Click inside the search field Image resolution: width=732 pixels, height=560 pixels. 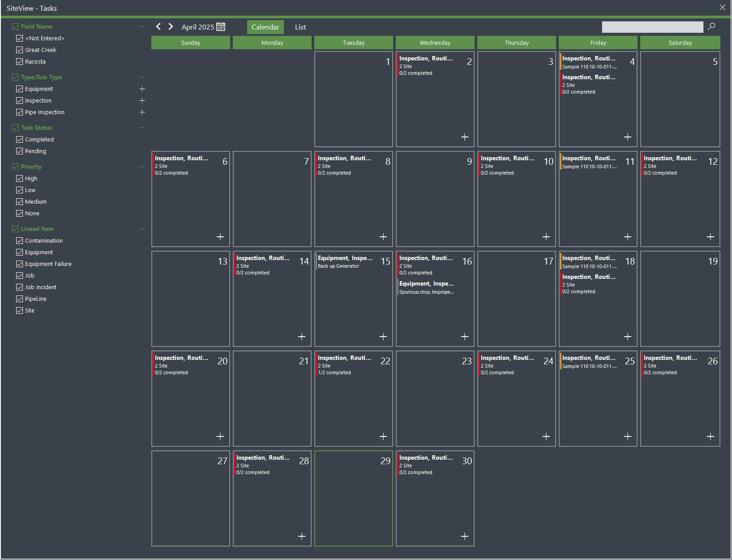coord(652,27)
